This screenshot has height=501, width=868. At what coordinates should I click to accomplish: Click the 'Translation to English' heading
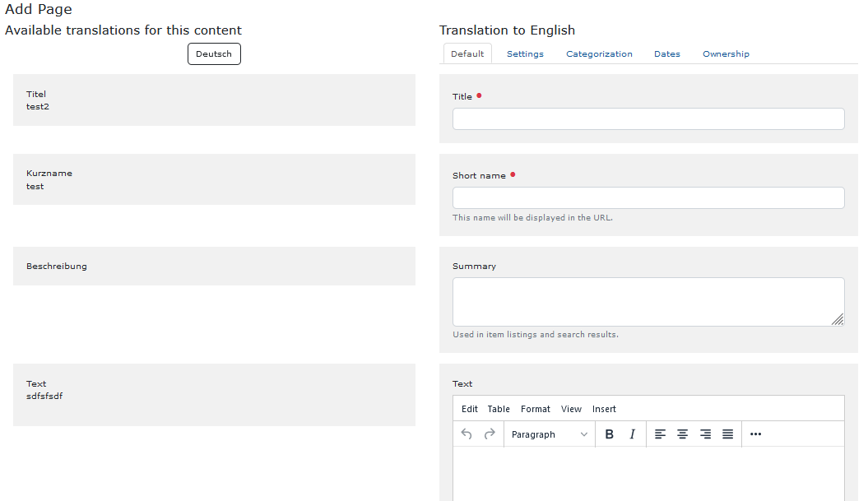pyautogui.click(x=507, y=30)
